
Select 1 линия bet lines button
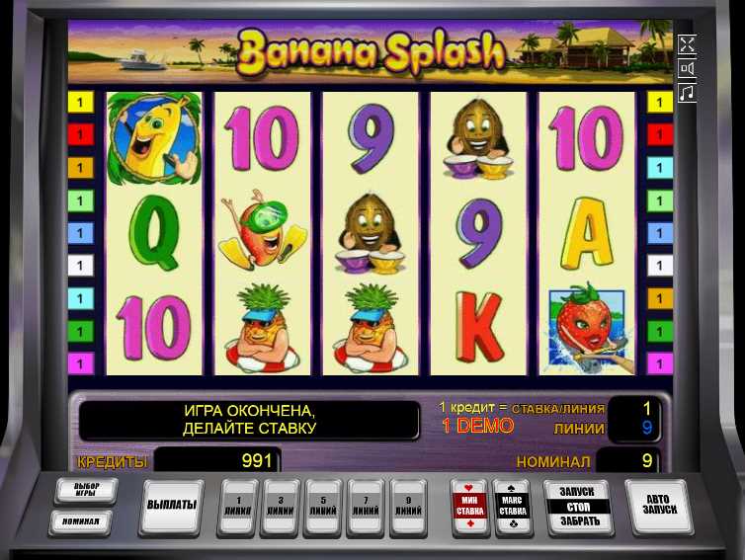(238, 508)
